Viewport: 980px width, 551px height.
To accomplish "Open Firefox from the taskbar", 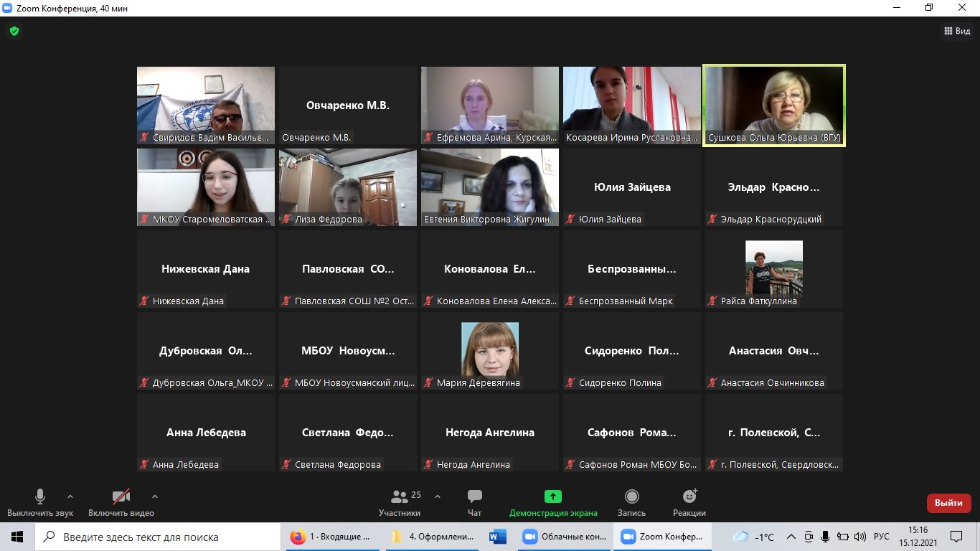I will (330, 537).
